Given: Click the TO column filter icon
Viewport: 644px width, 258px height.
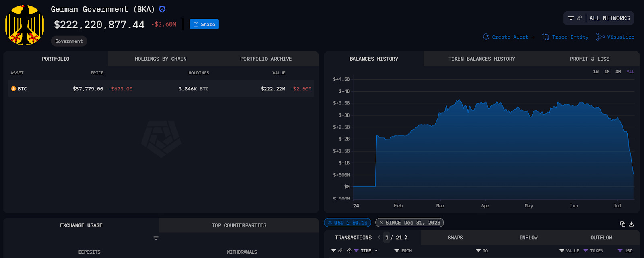Looking at the screenshot, I should point(478,251).
